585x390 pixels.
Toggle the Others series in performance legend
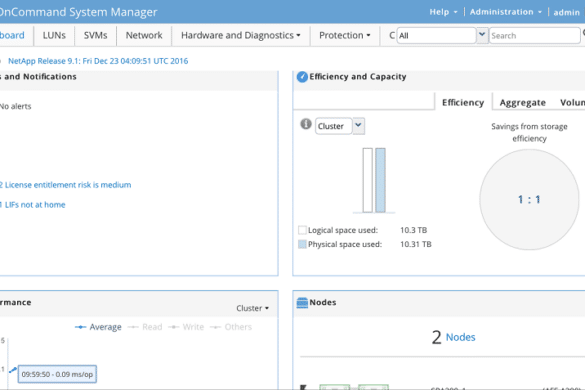(x=231, y=327)
